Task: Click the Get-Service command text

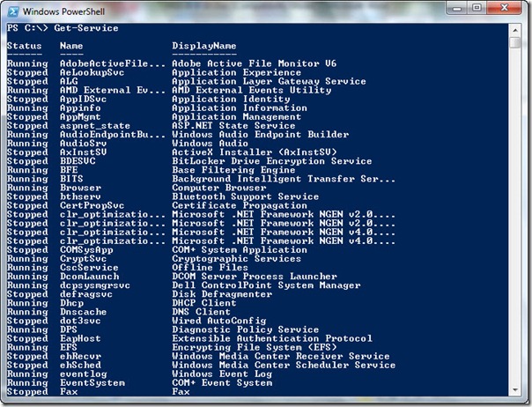Action: 86,28
